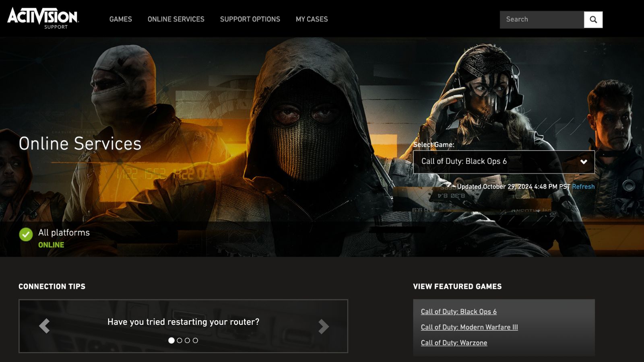Click the magnifying glass search button
644x362 pixels.
click(593, 20)
